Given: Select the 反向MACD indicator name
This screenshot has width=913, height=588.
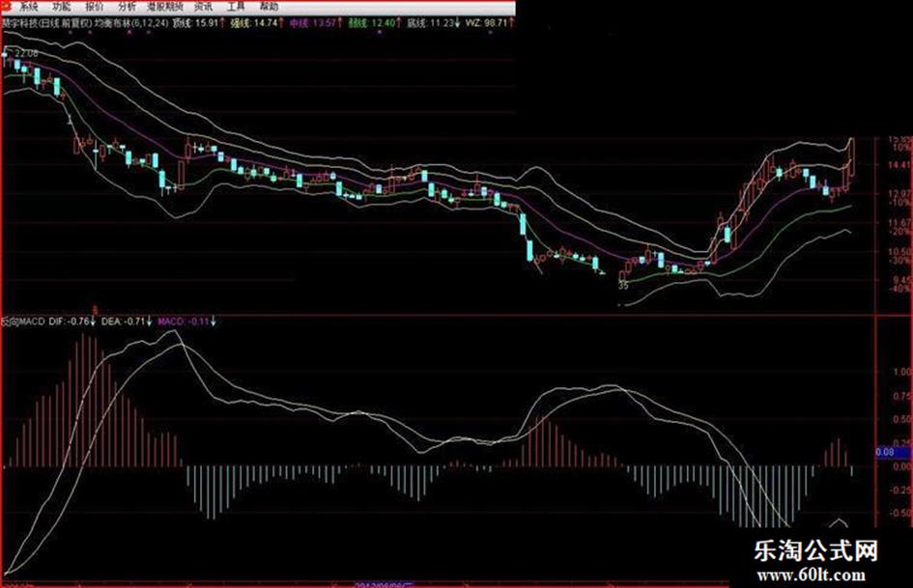Looking at the screenshot, I should click(x=23, y=321).
